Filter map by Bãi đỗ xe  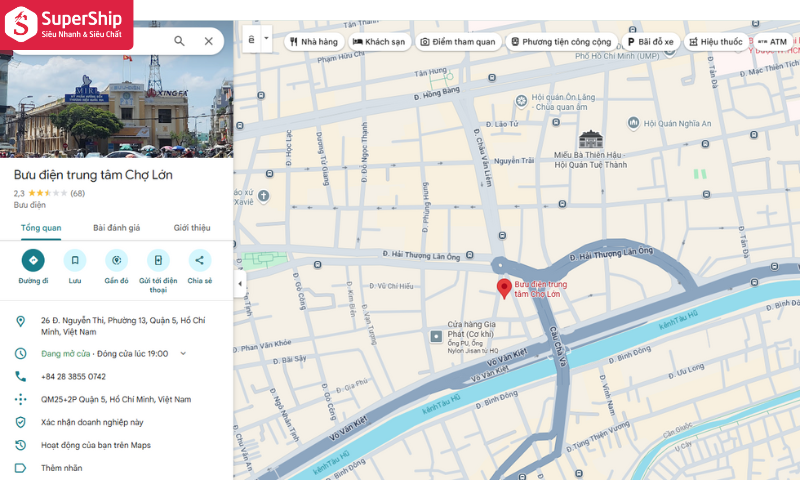tap(650, 42)
